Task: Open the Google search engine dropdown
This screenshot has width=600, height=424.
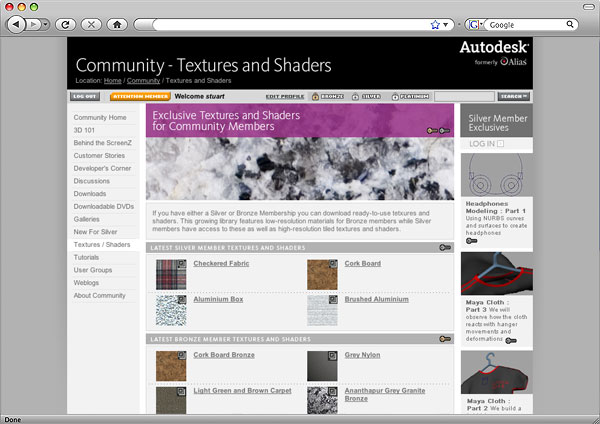Action: [475, 22]
